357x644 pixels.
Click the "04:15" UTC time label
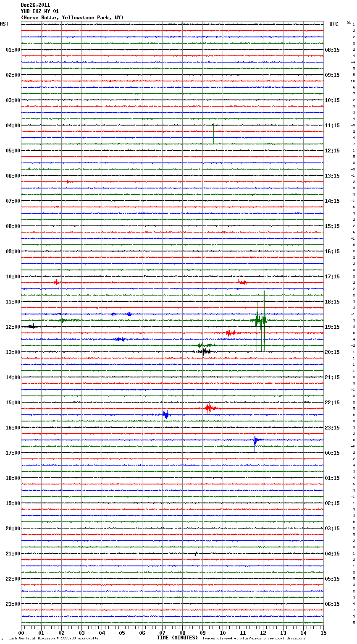(x=332, y=554)
